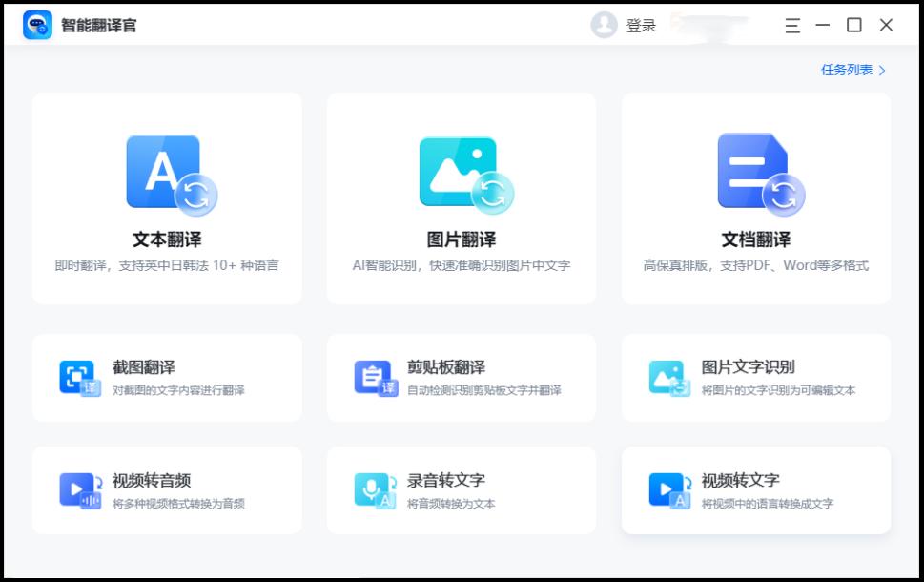Open the 文档翻译 feature card
The width and height of the screenshot is (924, 582).
point(756,198)
